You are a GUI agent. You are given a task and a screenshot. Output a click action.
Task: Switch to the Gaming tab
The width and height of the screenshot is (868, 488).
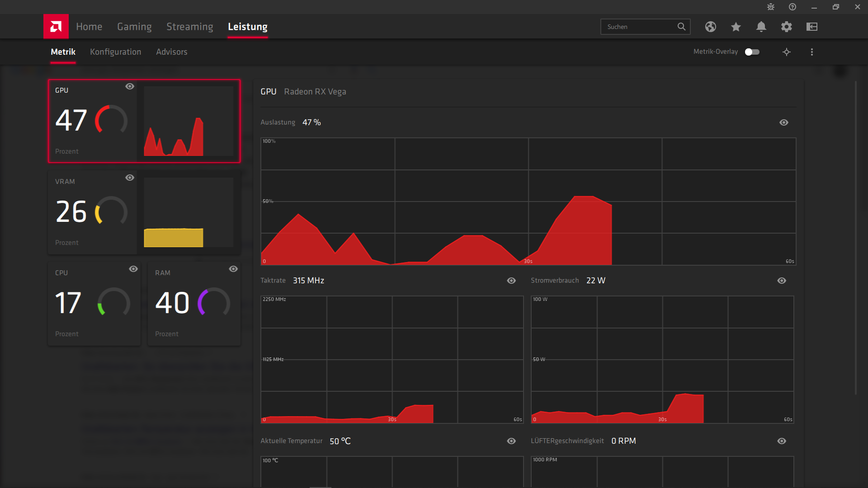point(134,27)
